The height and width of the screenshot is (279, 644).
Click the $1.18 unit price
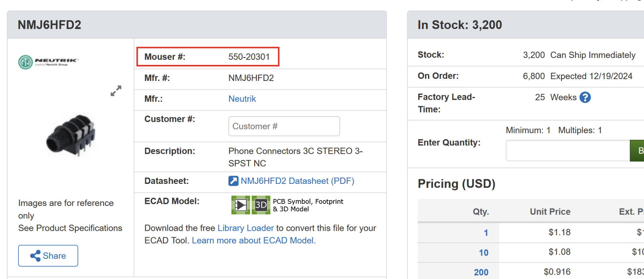coord(559,232)
